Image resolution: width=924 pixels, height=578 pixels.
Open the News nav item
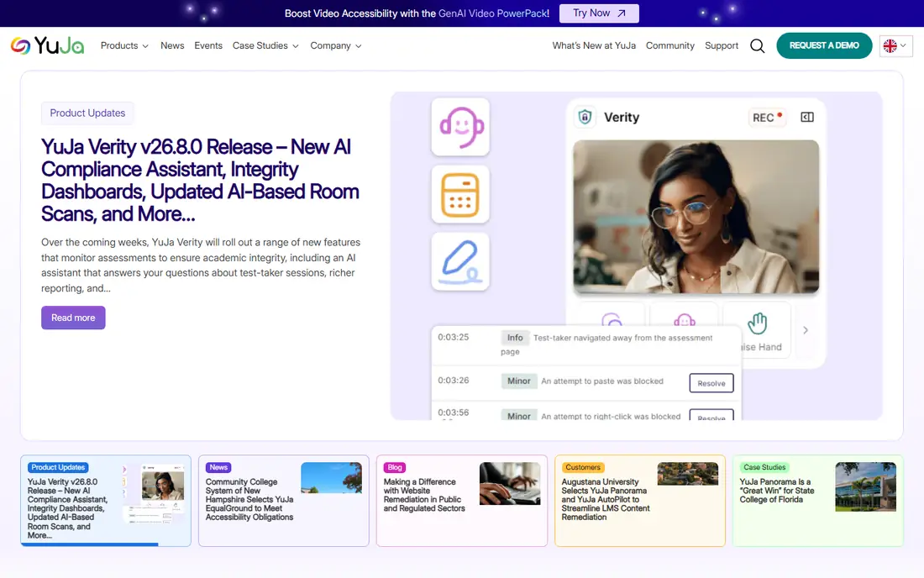(172, 46)
